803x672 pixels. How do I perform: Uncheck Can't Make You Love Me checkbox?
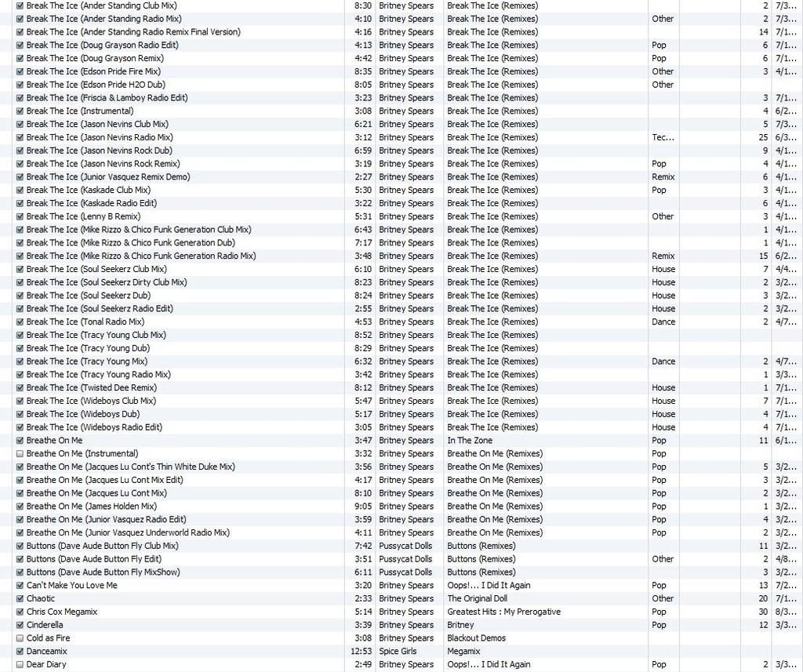point(20,586)
